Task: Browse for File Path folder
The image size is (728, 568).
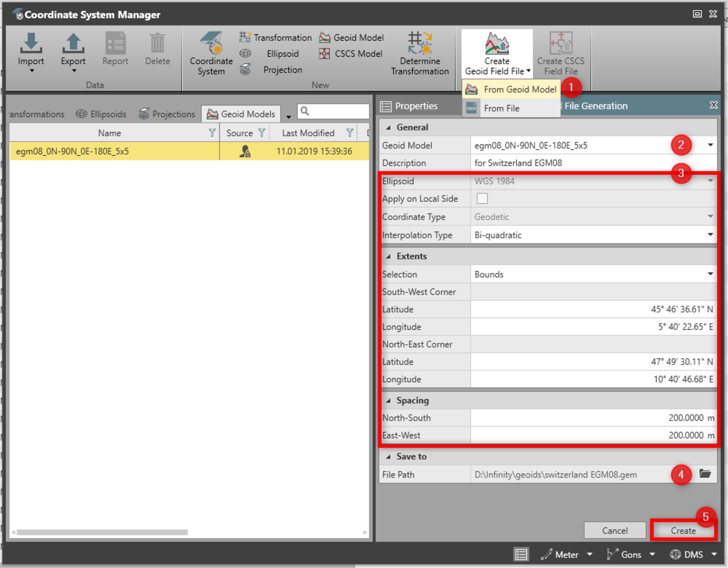Action: pos(705,474)
